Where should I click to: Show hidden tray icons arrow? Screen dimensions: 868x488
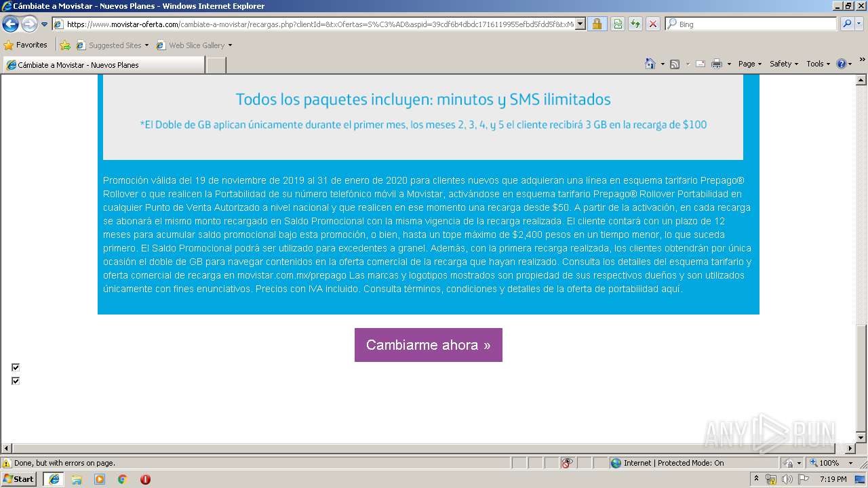pyautogui.click(x=757, y=479)
